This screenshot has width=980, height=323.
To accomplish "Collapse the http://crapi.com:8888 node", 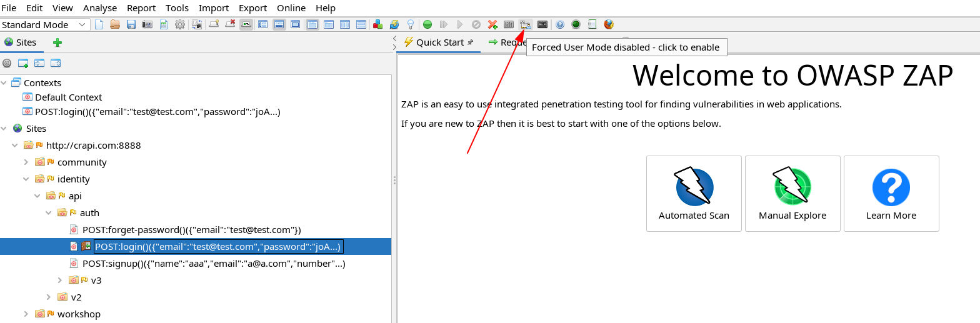I will point(15,146).
